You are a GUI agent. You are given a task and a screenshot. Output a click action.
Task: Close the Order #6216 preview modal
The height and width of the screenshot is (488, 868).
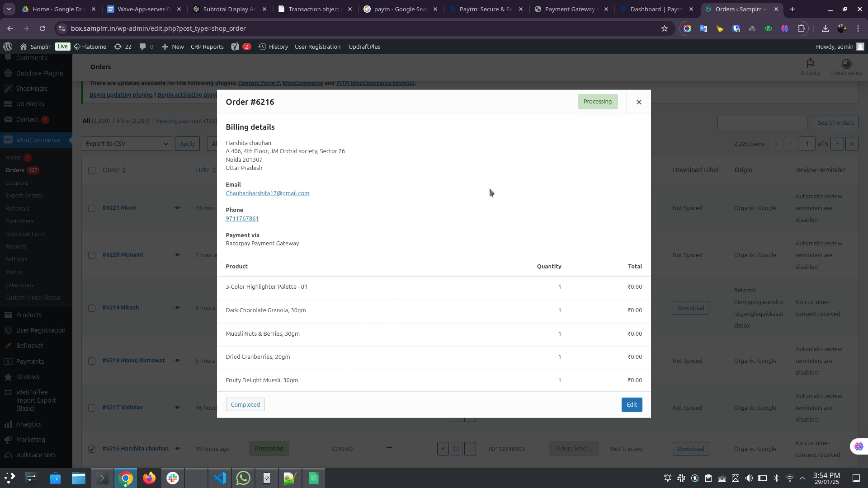tap(639, 102)
